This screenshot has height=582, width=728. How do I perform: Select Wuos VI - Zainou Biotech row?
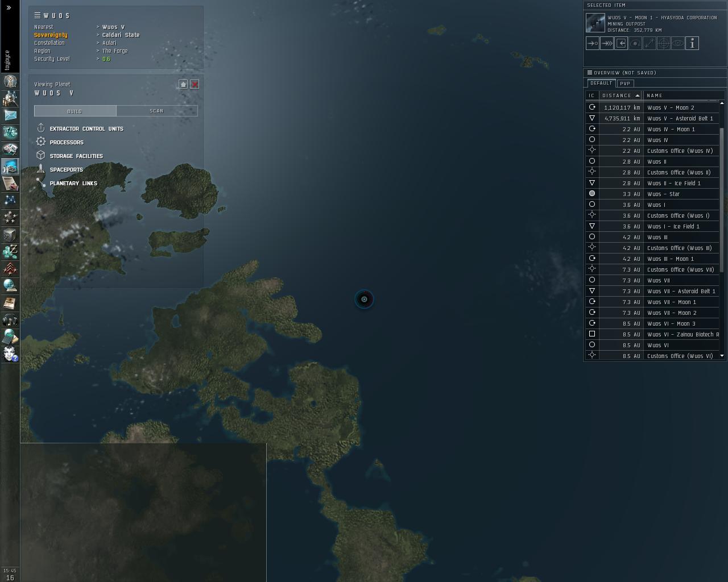[x=652, y=334]
